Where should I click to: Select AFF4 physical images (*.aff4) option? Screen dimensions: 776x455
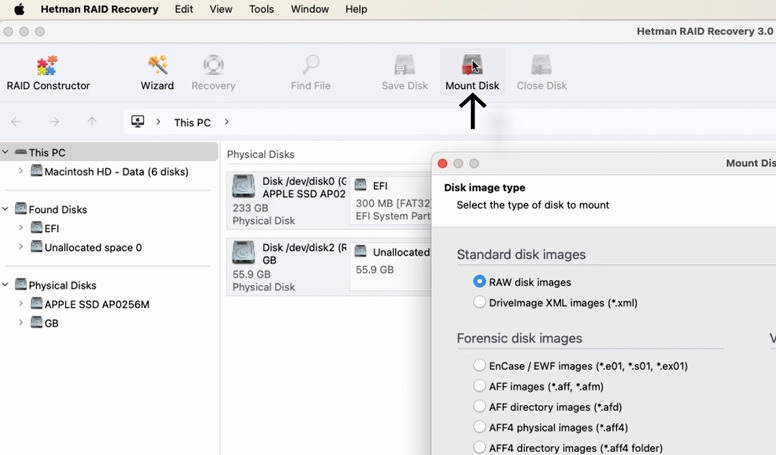pyautogui.click(x=479, y=427)
